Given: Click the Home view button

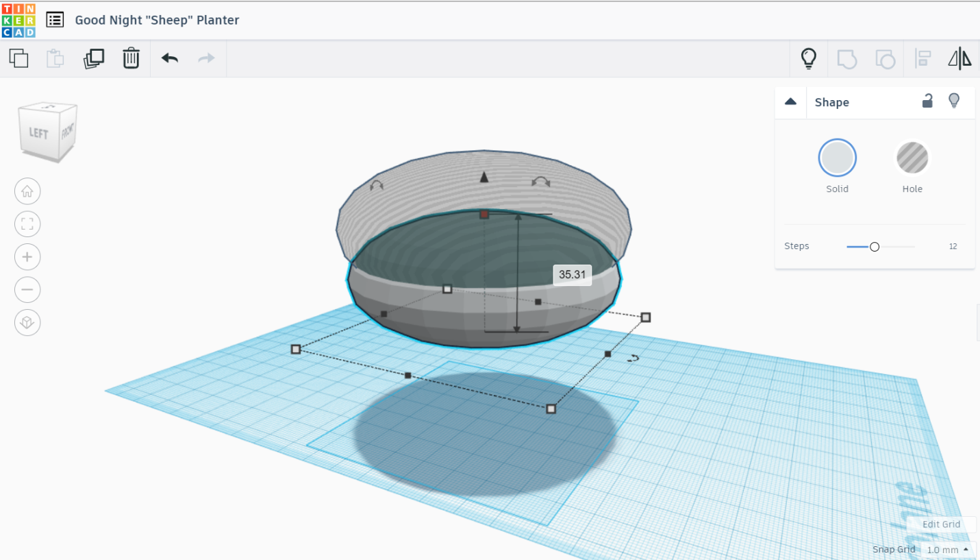Looking at the screenshot, I should [x=27, y=191].
